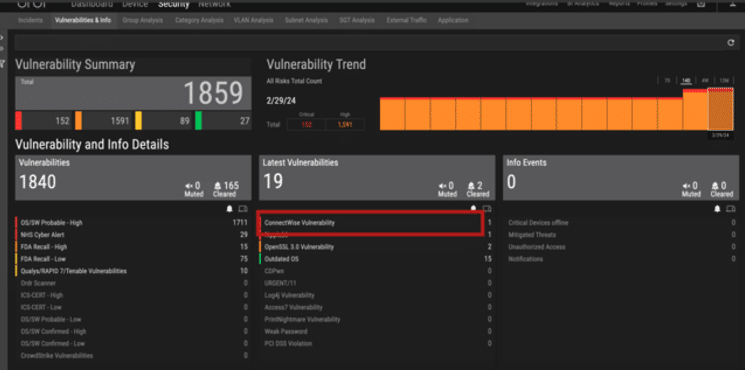The width and height of the screenshot is (745, 370).
Task: Select the 7D trend range
Action: coord(667,81)
